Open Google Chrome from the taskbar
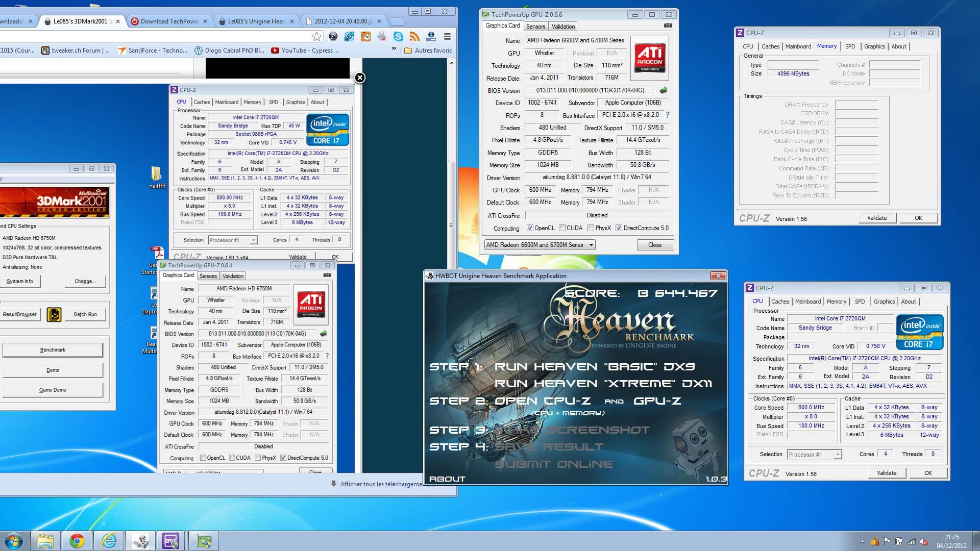Image resolution: width=980 pixels, height=551 pixels. [x=77, y=541]
